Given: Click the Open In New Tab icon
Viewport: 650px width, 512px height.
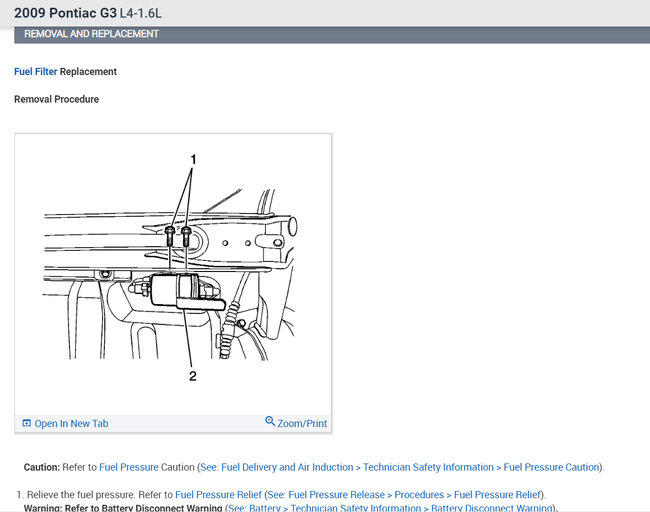Looking at the screenshot, I should (27, 423).
